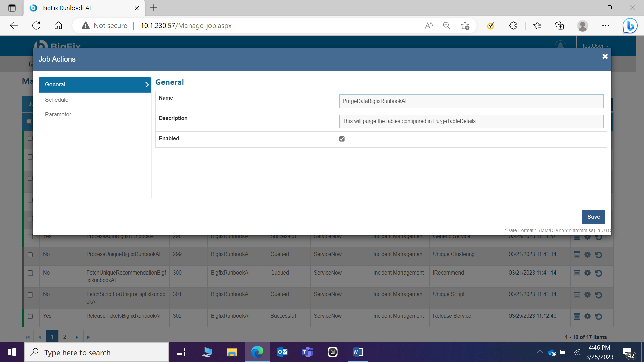Uncheck the Enabled checkbox
The width and height of the screenshot is (644, 362).
coord(342,139)
